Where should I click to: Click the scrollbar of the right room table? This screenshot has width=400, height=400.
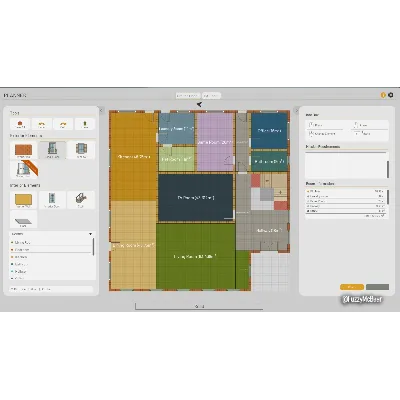[x=388, y=197]
